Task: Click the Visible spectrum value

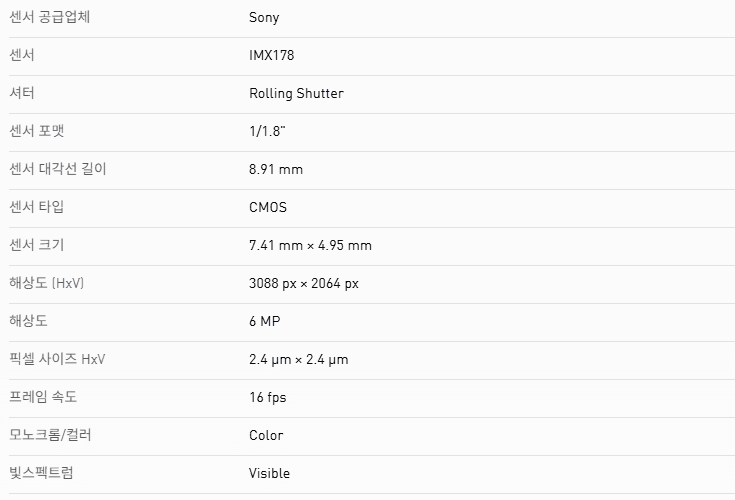Action: tap(270, 473)
